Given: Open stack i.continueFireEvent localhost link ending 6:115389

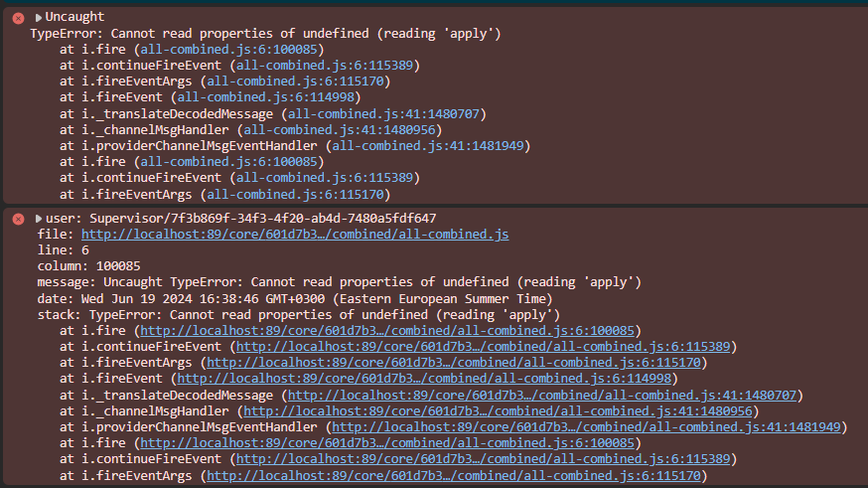Looking at the screenshot, I should point(484,347).
